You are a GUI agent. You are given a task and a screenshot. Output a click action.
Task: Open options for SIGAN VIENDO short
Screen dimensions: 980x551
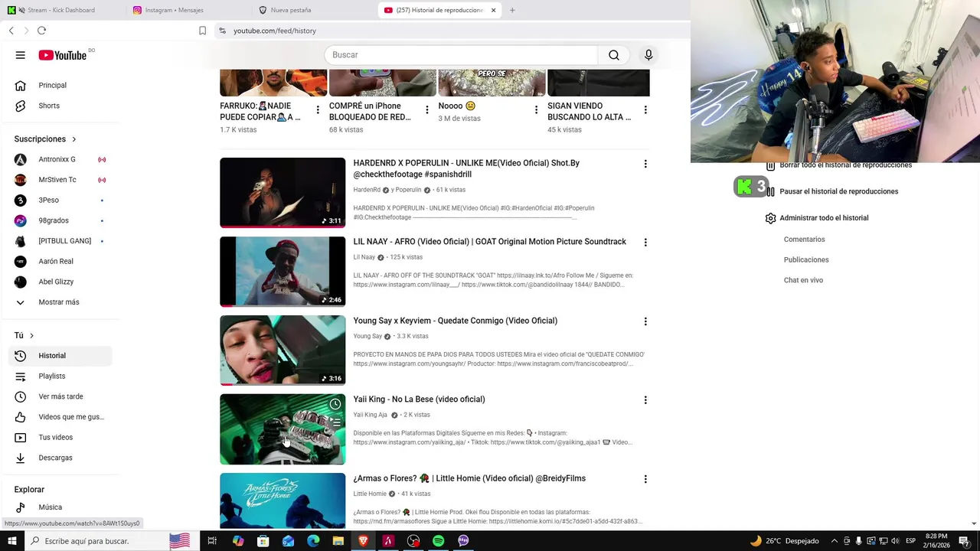point(645,110)
